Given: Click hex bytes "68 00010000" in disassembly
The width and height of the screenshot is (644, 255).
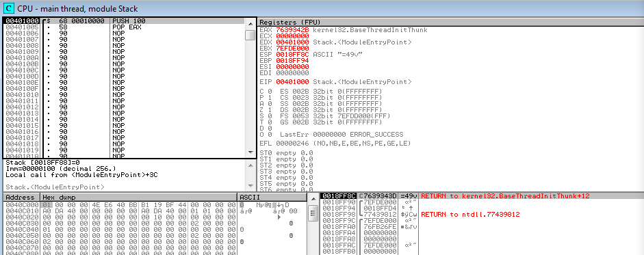Looking at the screenshot, I should coord(81,21).
